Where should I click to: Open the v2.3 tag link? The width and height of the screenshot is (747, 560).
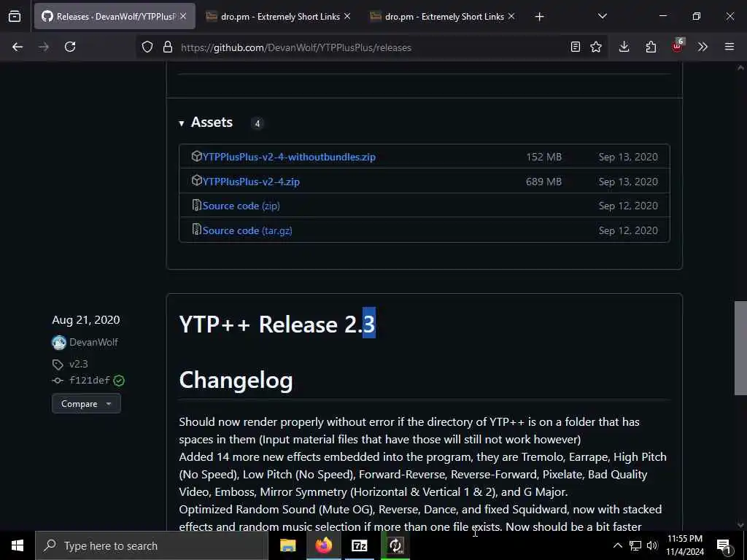tap(79, 365)
